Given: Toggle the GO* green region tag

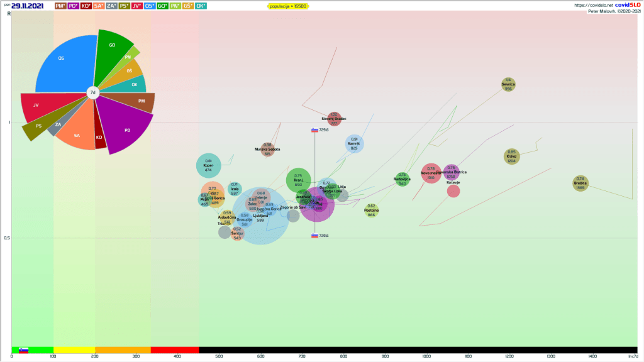Looking at the screenshot, I should (x=162, y=6).
